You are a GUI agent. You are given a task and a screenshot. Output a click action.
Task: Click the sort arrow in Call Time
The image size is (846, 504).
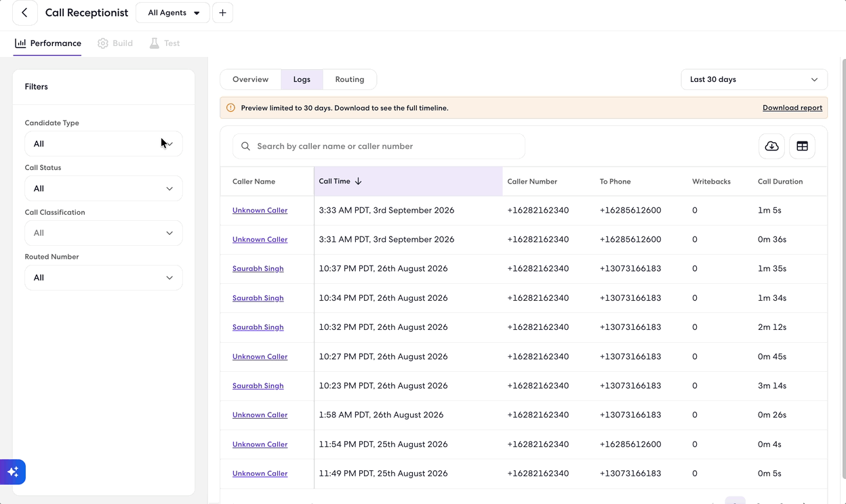coord(359,182)
